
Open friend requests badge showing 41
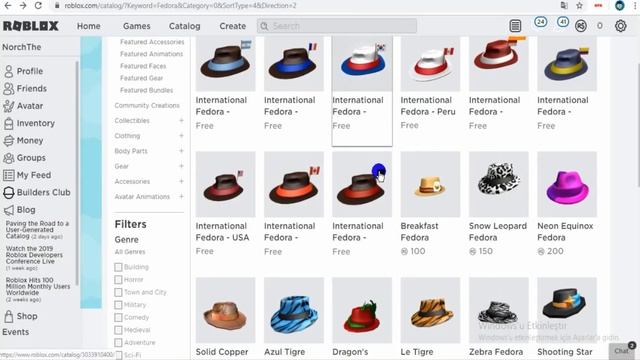pyautogui.click(x=563, y=22)
